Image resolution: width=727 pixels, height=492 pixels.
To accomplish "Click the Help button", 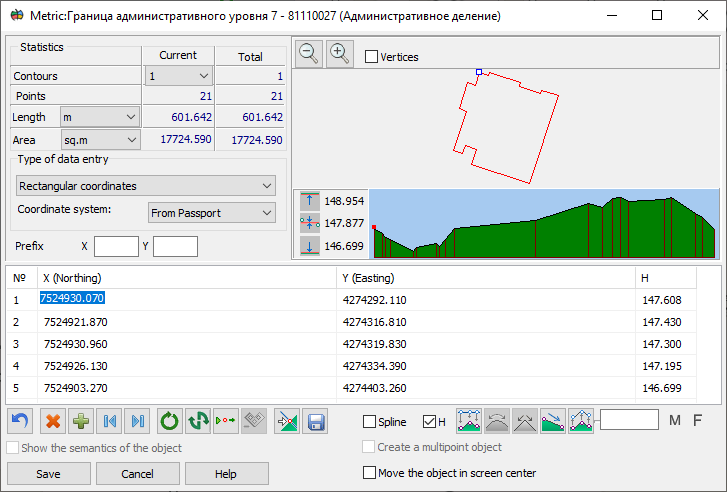I will pos(226,474).
